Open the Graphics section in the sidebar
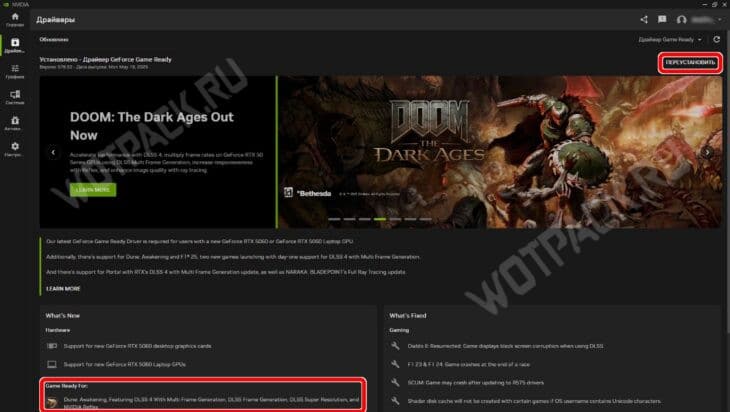 pyautogui.click(x=15, y=71)
